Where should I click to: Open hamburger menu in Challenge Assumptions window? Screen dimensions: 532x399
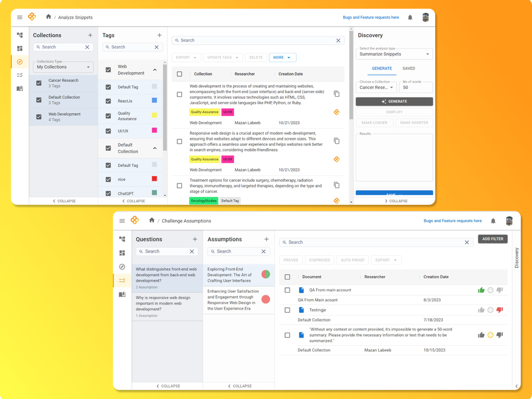pyautogui.click(x=122, y=221)
